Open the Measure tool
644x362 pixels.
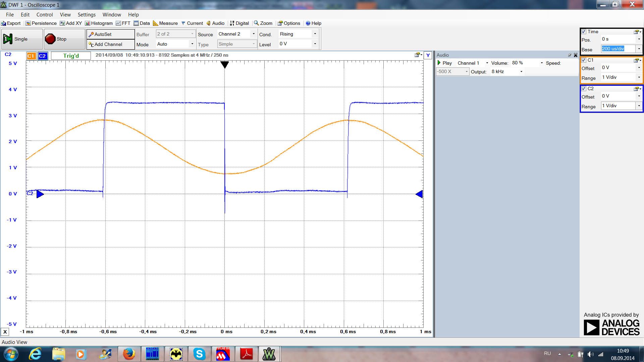165,23
